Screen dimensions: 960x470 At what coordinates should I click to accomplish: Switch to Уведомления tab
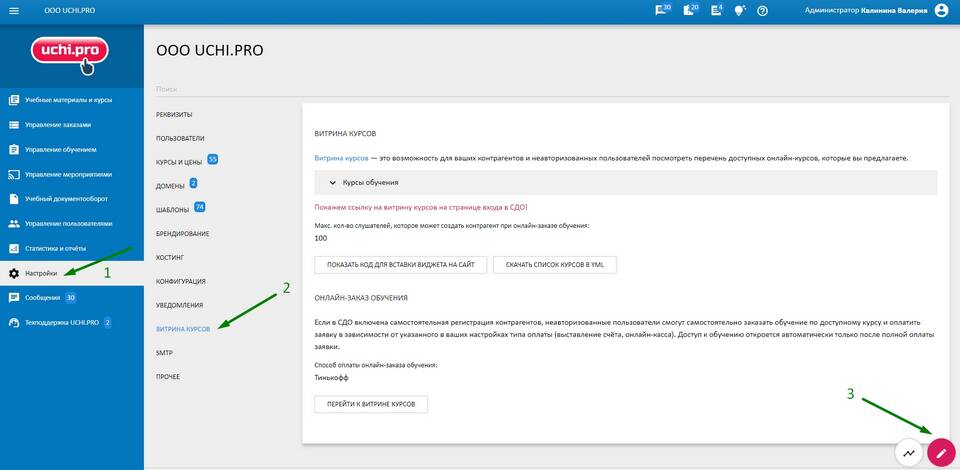coord(179,305)
